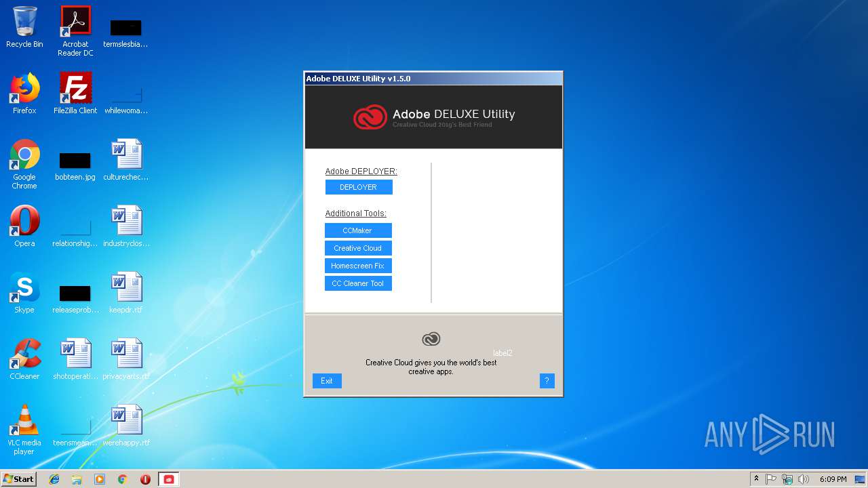Open media player taskbar icon
The image size is (868, 488).
tap(100, 479)
